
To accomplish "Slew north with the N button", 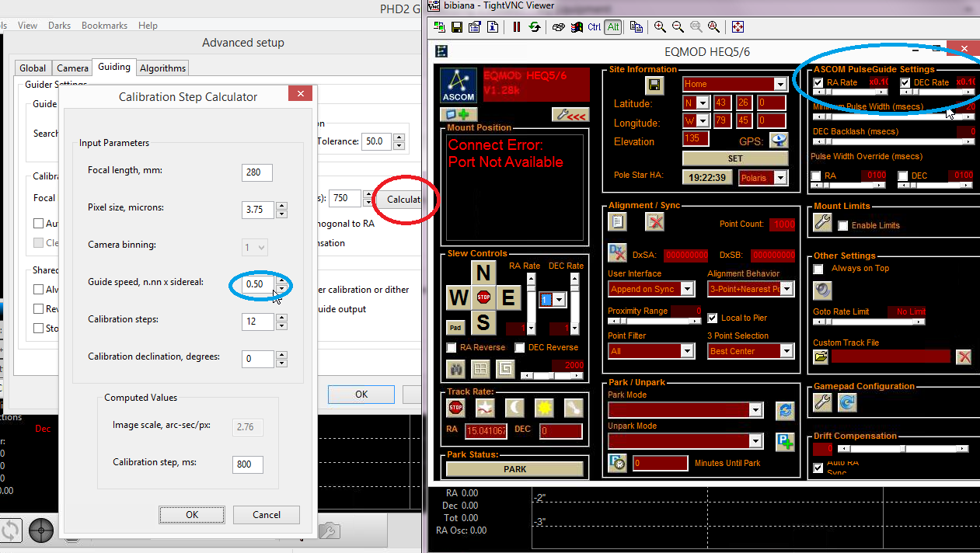I will pyautogui.click(x=483, y=273).
